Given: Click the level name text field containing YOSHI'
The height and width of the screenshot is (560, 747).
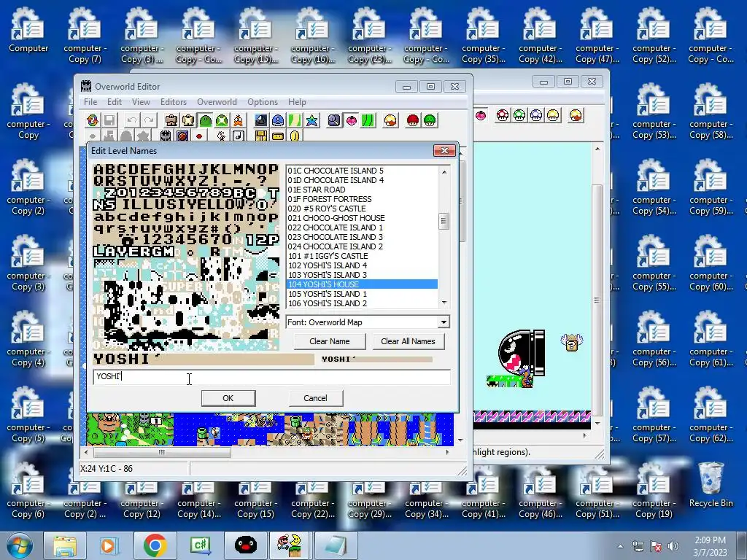Looking at the screenshot, I should point(271,377).
